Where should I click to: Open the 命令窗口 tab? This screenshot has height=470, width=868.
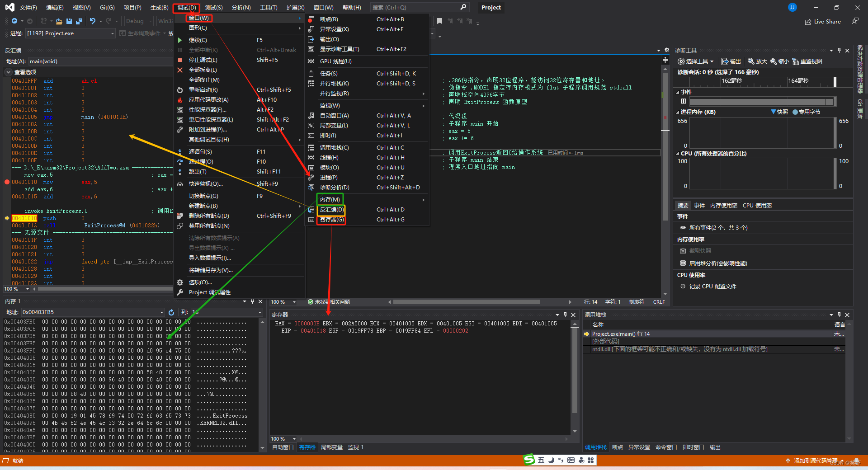pyautogui.click(x=666, y=447)
